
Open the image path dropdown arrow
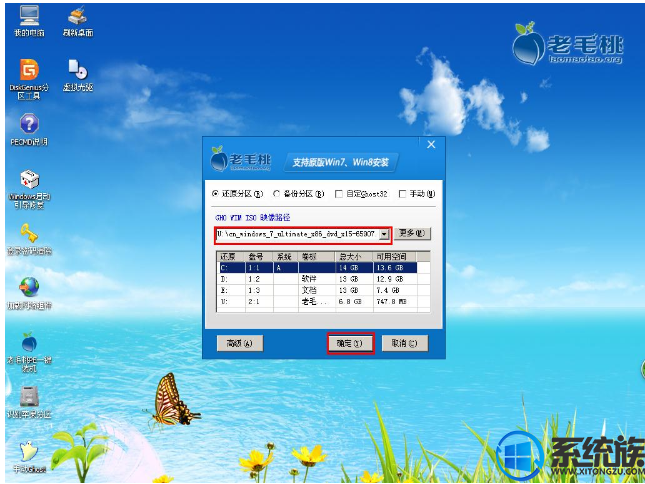pyautogui.click(x=384, y=234)
